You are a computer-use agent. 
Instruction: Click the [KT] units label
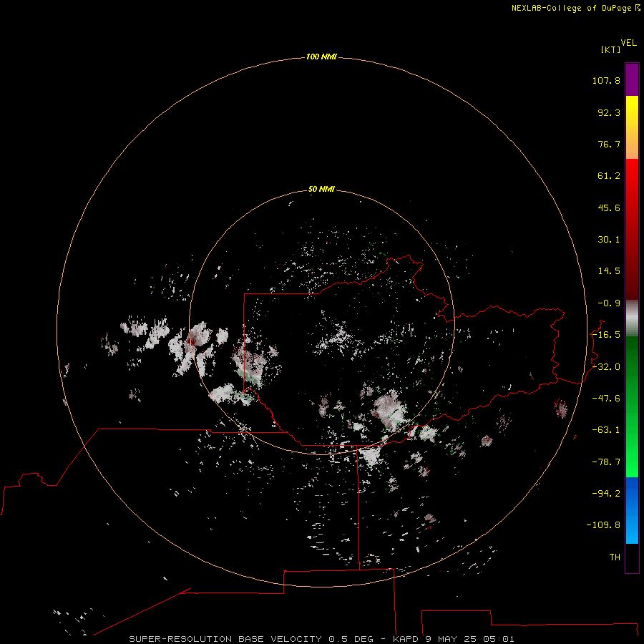click(610, 49)
